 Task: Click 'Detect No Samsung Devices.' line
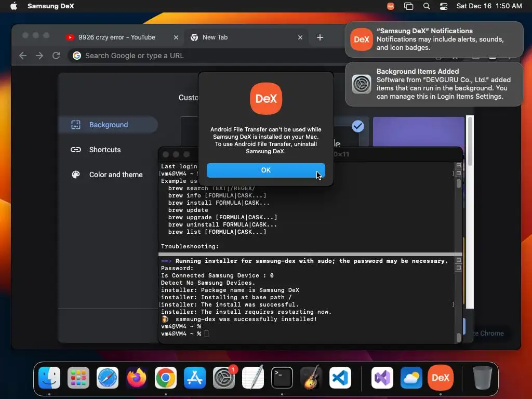[x=208, y=283]
